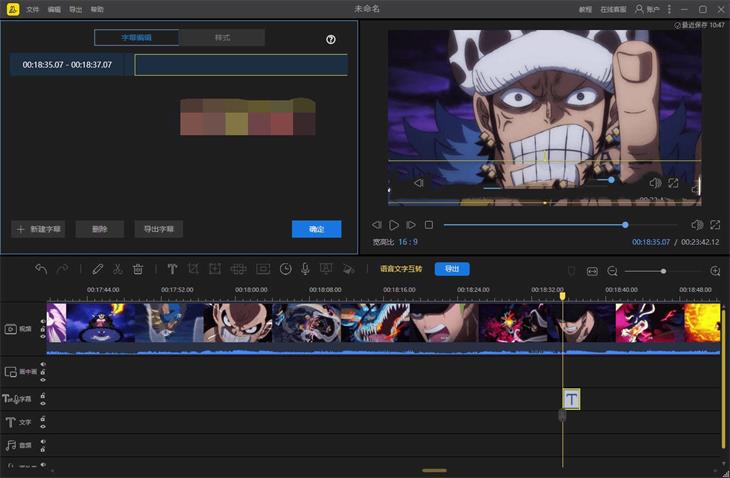Click the microphone voiceover icon
This screenshot has width=730, height=478.
point(305,269)
